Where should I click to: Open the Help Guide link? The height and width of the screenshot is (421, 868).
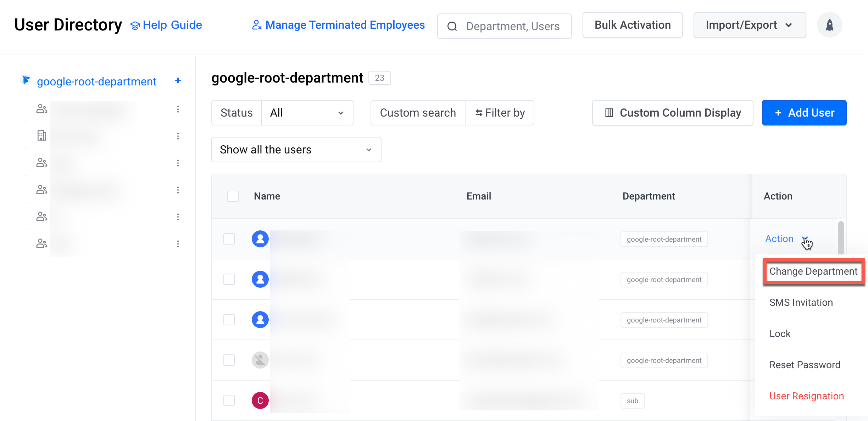pos(166,25)
